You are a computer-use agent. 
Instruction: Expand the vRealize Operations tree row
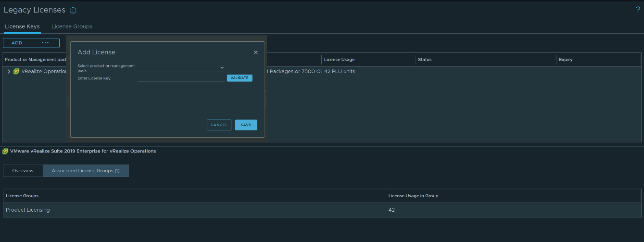(9, 71)
